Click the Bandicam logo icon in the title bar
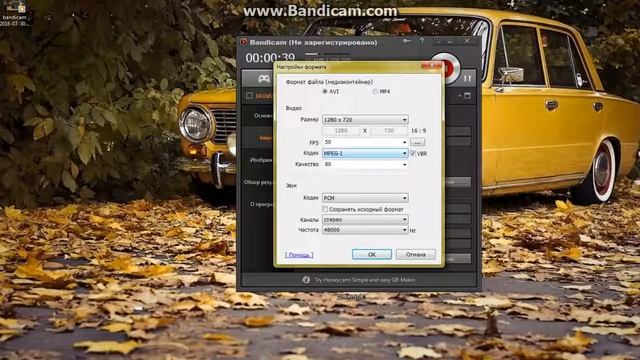This screenshot has height=360, width=640. (x=243, y=42)
